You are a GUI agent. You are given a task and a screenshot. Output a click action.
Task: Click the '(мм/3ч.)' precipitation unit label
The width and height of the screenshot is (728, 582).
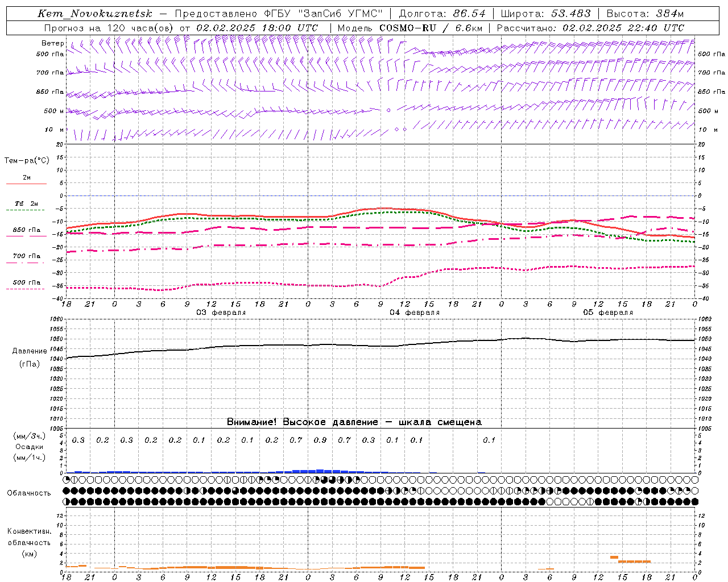30,436
